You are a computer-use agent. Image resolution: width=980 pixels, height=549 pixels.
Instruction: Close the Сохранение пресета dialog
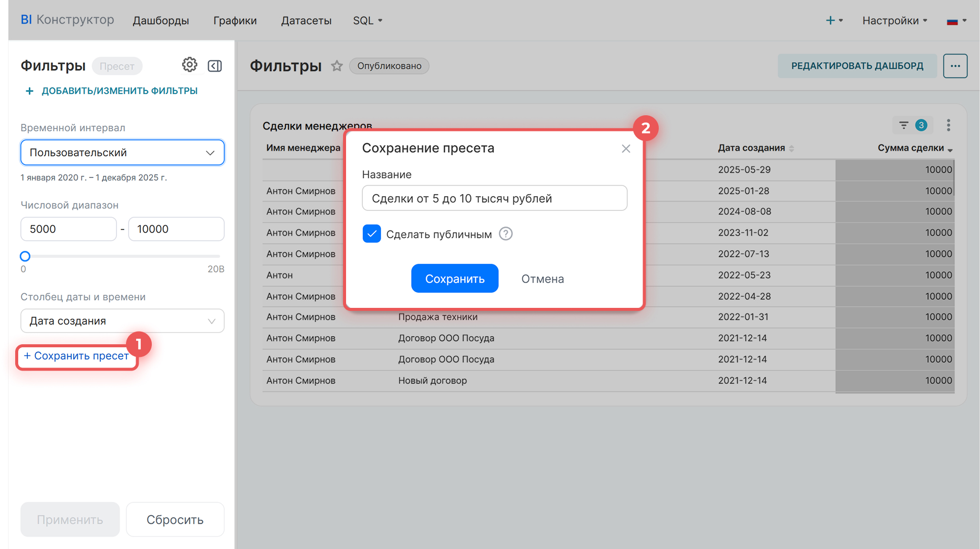(x=626, y=148)
